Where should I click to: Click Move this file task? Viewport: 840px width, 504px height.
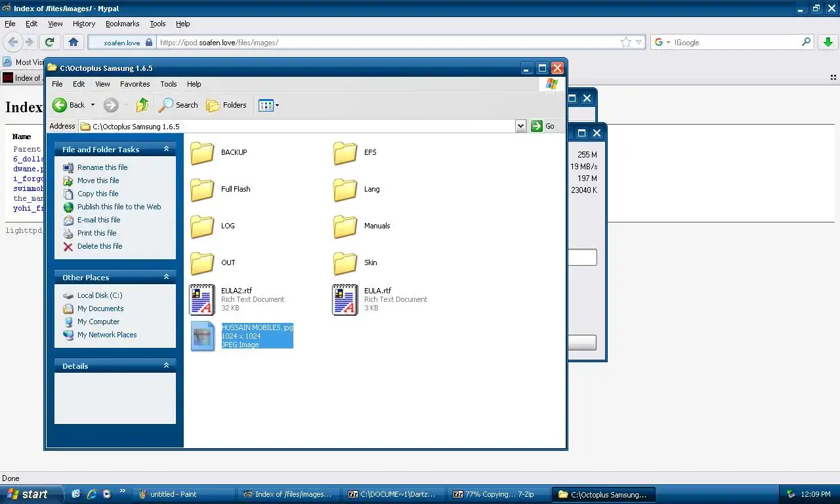click(x=98, y=180)
